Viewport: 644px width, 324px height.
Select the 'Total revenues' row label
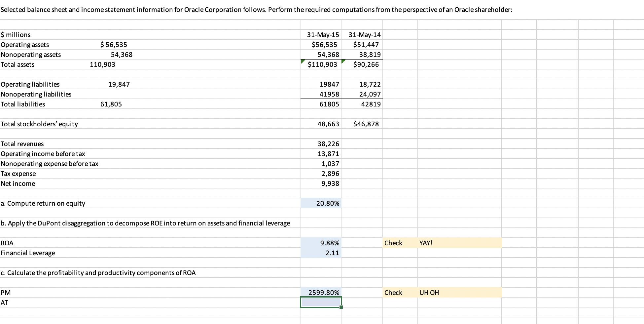22,143
